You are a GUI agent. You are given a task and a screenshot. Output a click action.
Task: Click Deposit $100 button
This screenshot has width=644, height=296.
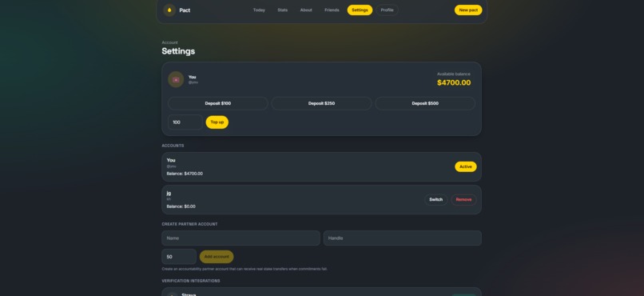[x=218, y=104]
